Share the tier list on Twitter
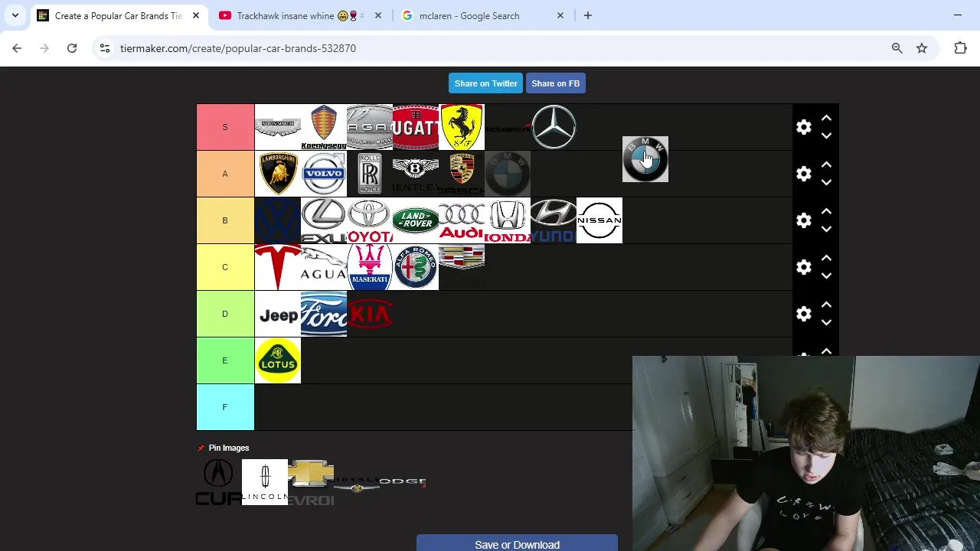The image size is (980, 551). [485, 83]
